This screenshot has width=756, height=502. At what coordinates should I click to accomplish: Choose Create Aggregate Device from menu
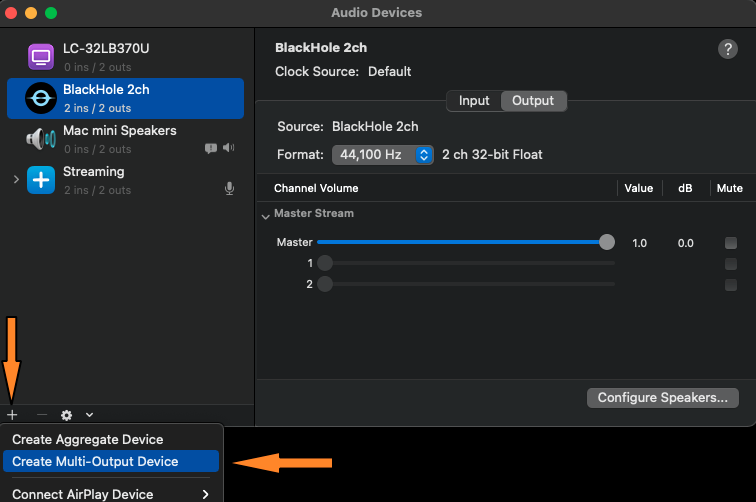[111, 439]
